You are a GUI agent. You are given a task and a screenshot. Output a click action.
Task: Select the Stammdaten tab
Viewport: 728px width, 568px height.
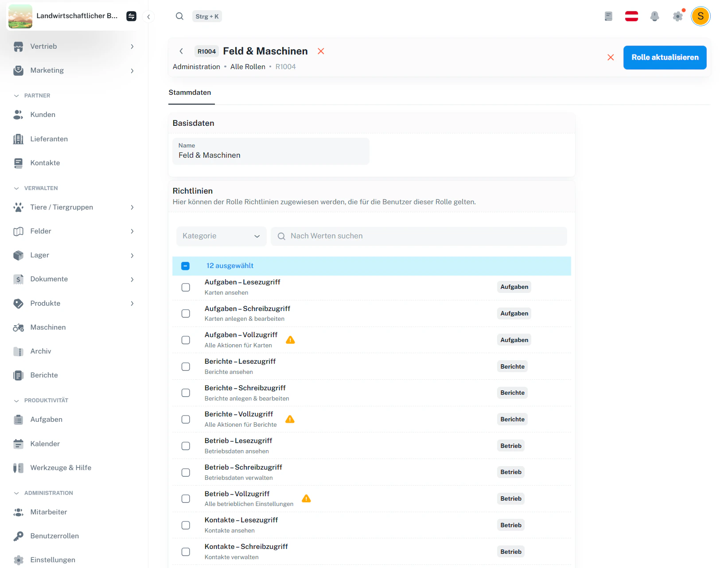tap(190, 93)
